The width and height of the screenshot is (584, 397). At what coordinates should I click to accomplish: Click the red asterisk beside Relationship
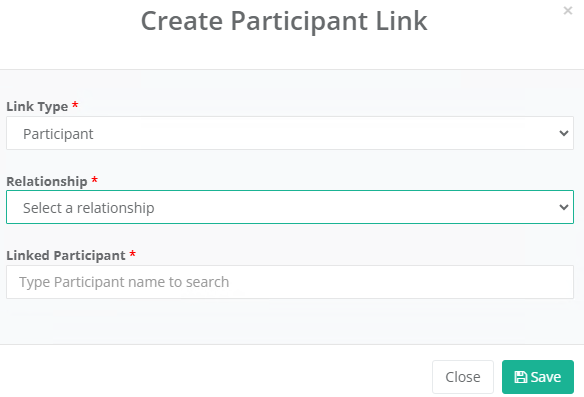click(95, 180)
